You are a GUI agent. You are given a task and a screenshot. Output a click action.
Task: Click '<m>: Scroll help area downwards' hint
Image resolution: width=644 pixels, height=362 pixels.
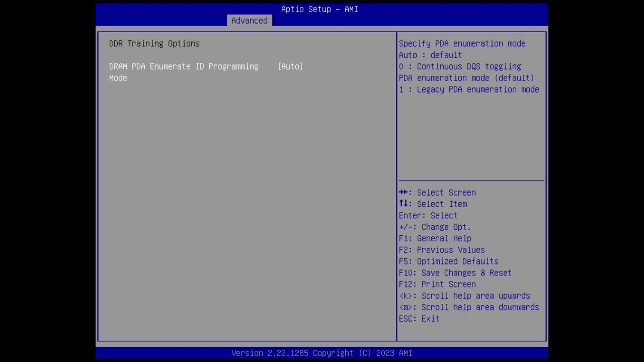(x=469, y=308)
